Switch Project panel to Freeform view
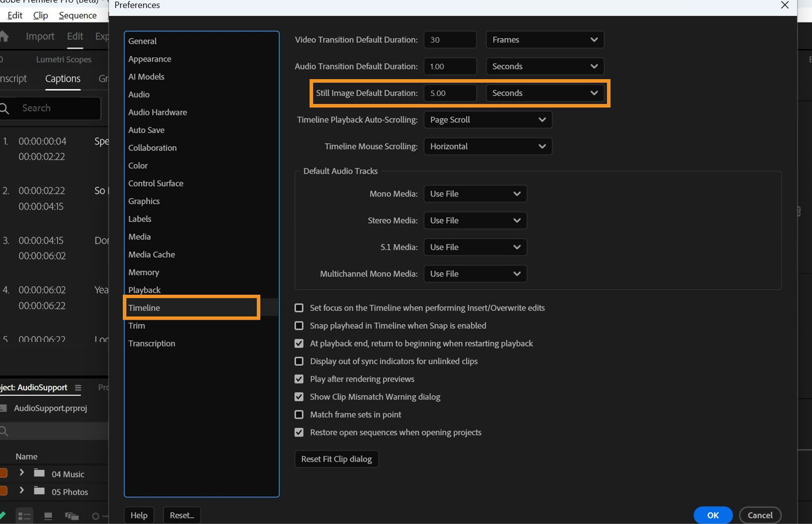 72,515
